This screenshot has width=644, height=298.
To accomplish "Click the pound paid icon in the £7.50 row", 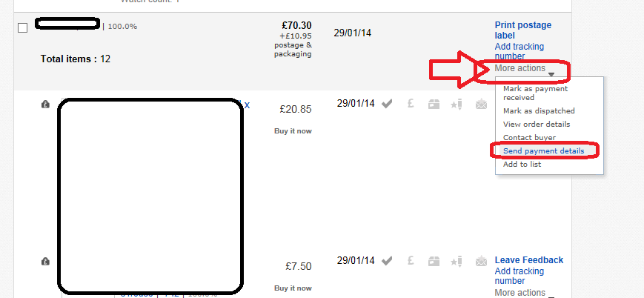I will click(x=410, y=261).
